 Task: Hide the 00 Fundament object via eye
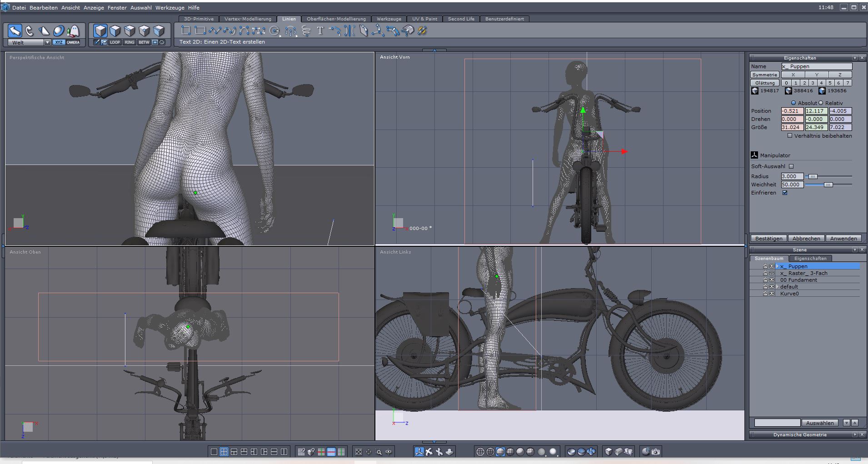[771, 280]
